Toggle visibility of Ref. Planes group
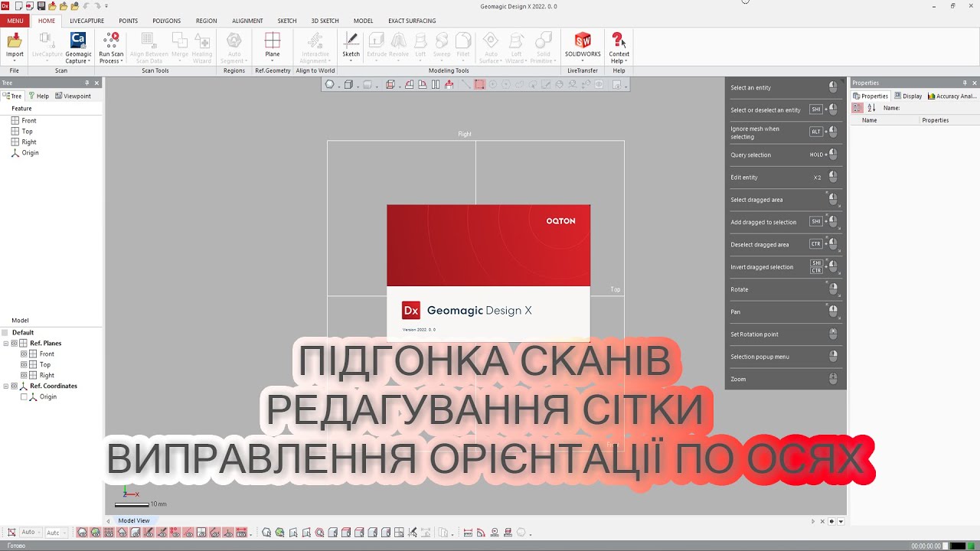Viewport: 980px width, 551px height. (14, 344)
